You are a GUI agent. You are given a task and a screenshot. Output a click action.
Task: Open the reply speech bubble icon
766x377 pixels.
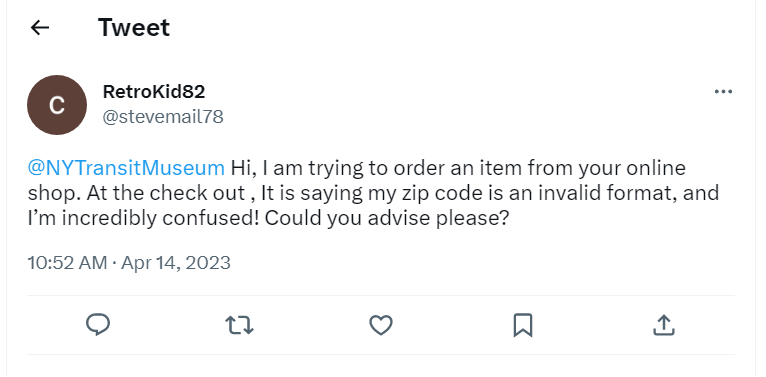click(98, 325)
